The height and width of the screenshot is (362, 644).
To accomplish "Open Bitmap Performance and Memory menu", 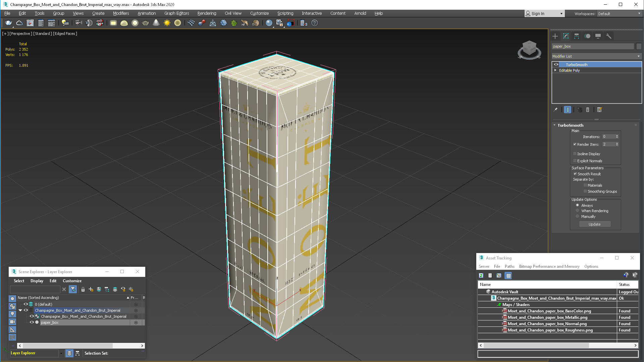I will tap(549, 266).
